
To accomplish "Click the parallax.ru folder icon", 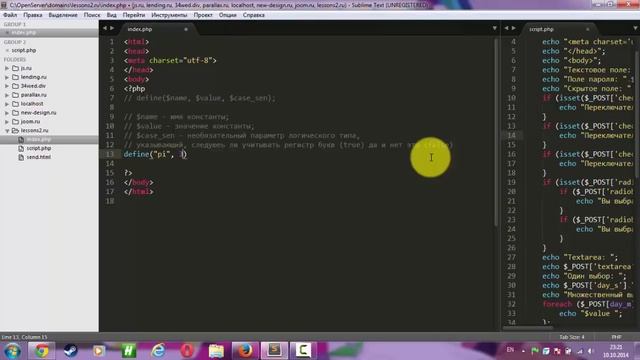I will (16, 95).
